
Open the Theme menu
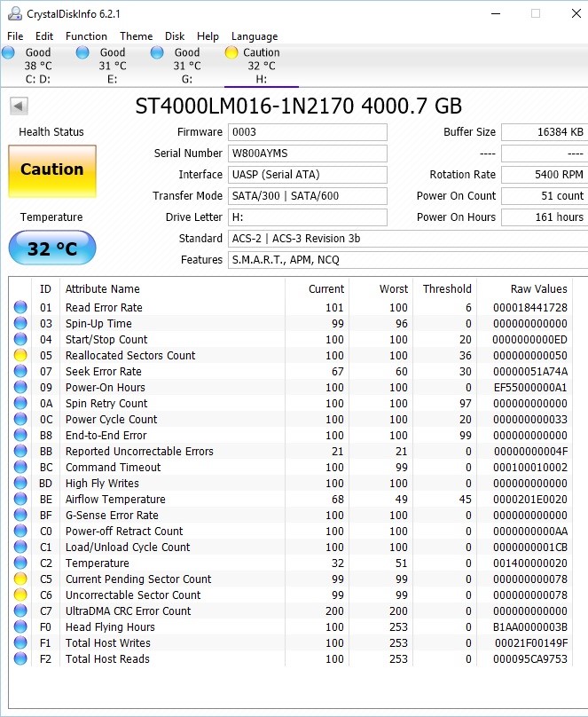[137, 36]
